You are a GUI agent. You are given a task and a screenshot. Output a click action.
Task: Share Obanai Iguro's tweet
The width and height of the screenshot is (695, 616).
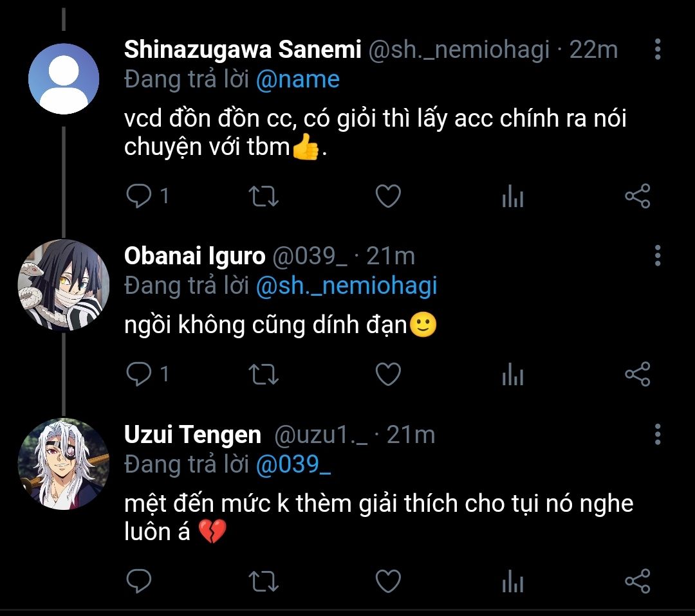click(638, 374)
